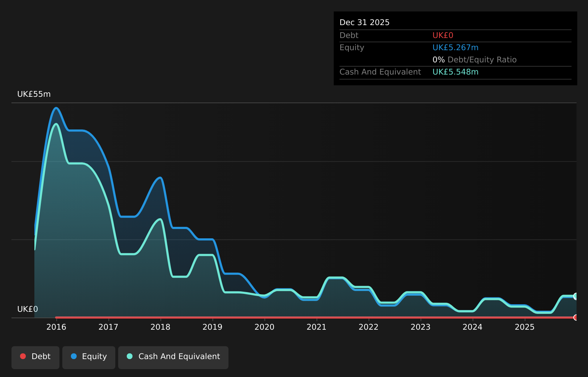This screenshot has height=377, width=588.
Task: Click the red Debt legend dot
Action: [23, 356]
